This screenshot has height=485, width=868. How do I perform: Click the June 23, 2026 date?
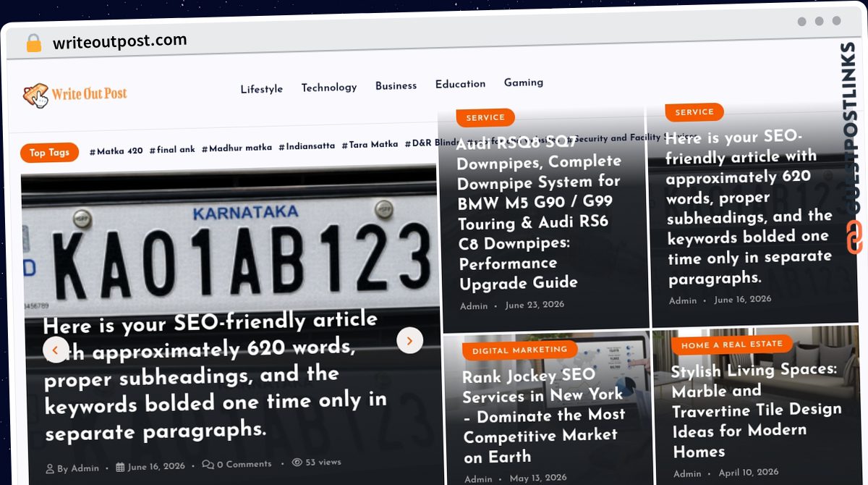pyautogui.click(x=535, y=305)
